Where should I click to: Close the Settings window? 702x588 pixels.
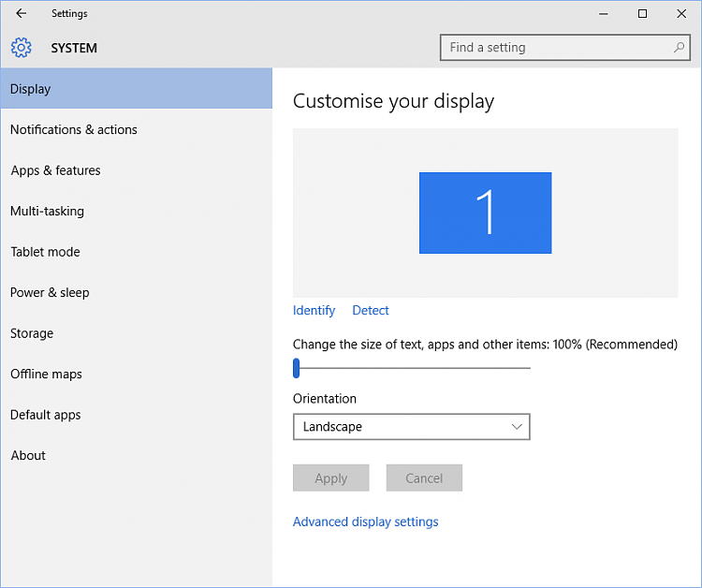click(x=681, y=14)
